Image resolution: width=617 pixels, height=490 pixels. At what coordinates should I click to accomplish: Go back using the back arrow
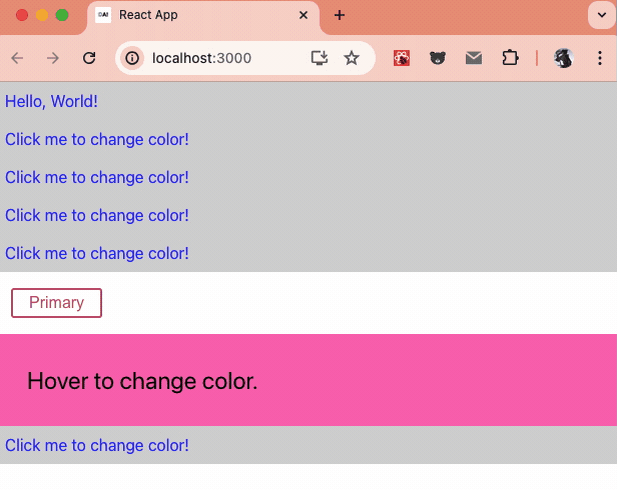(17, 58)
